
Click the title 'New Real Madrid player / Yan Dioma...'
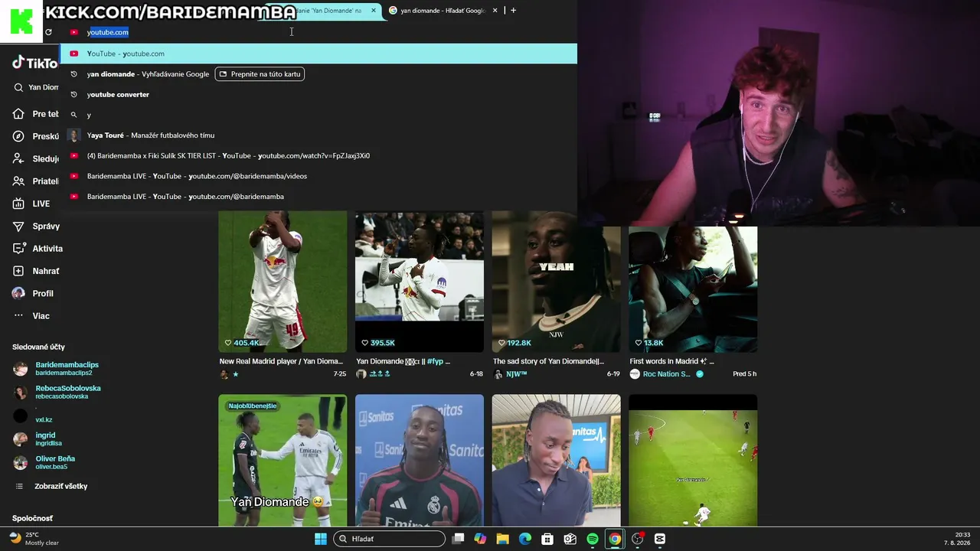[281, 361]
